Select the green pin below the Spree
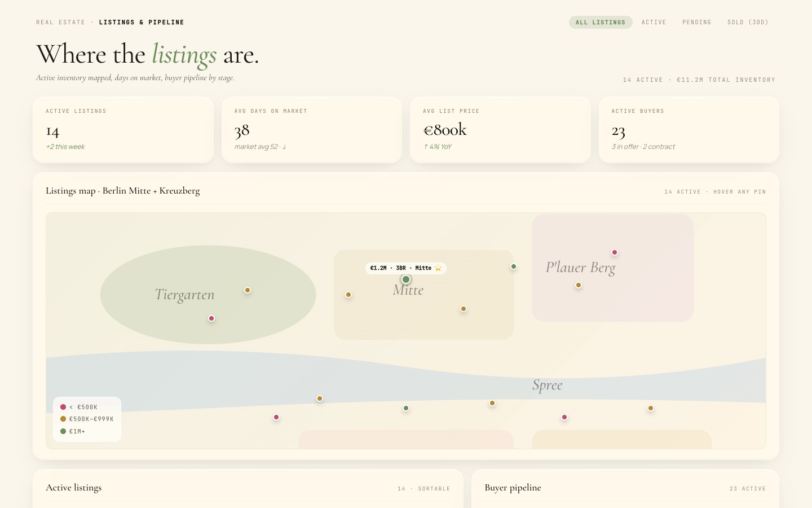Screen dimensions: 812x508 click(406, 408)
